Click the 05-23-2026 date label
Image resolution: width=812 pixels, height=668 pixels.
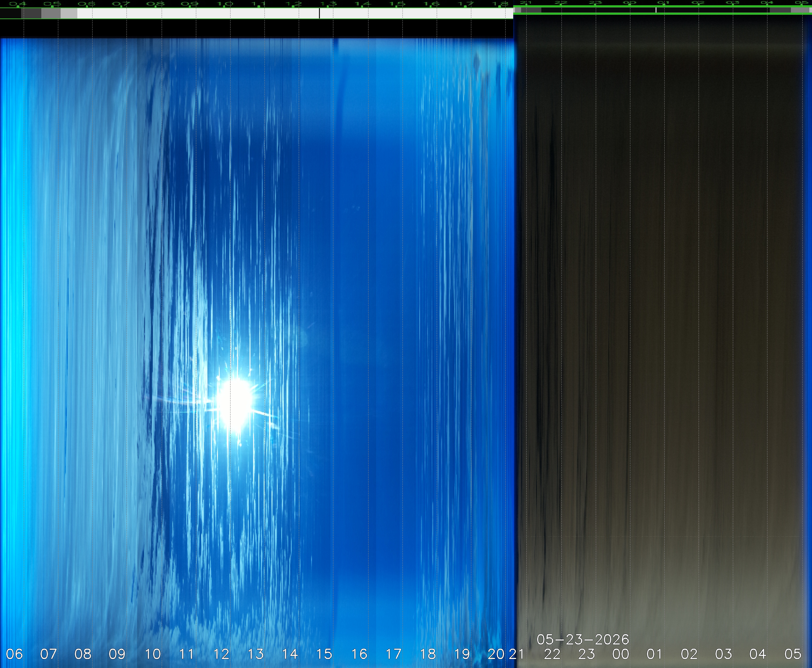(x=583, y=639)
